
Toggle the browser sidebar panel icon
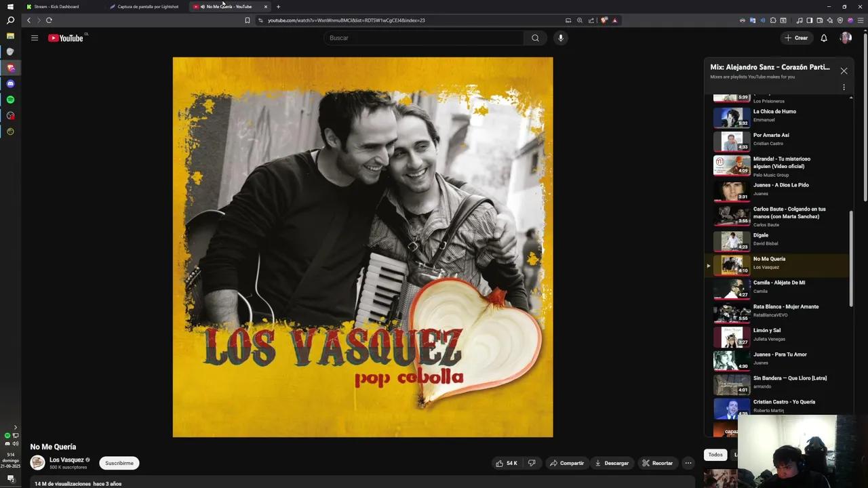click(x=810, y=20)
